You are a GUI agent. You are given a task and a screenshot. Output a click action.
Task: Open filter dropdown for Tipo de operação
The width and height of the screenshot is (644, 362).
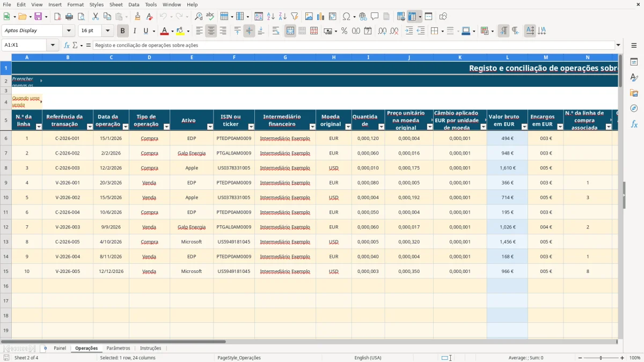[x=166, y=127]
